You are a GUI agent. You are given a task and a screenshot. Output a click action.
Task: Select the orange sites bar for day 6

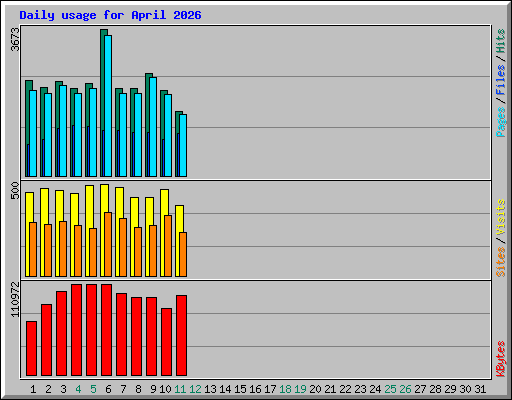(x=108, y=244)
